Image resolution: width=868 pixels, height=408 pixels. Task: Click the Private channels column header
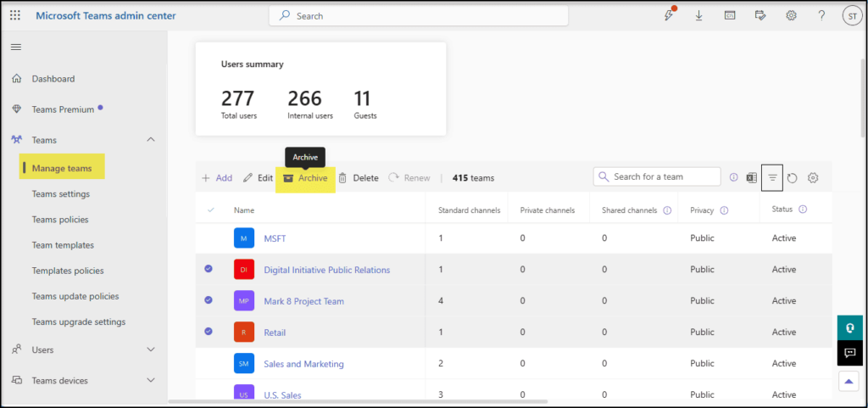[548, 210]
